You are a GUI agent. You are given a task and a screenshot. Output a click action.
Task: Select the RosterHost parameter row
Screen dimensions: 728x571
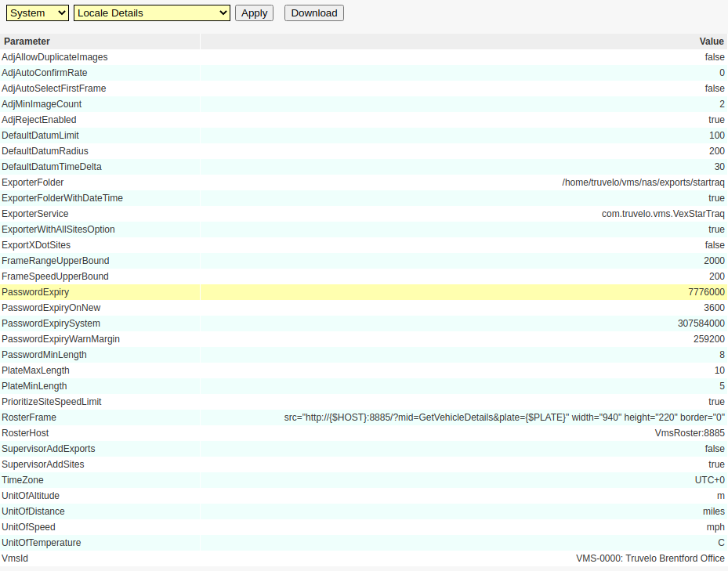pyautogui.click(x=25, y=433)
